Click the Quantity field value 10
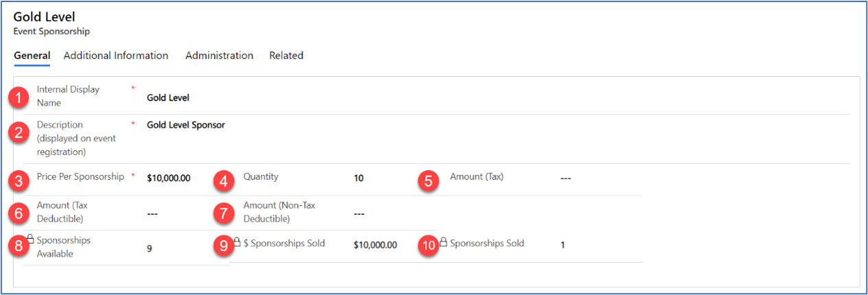The image size is (868, 295). click(358, 178)
